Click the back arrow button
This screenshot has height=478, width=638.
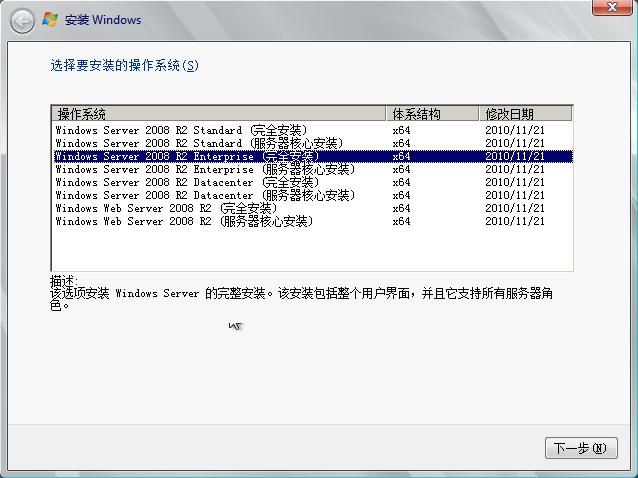(x=22, y=21)
